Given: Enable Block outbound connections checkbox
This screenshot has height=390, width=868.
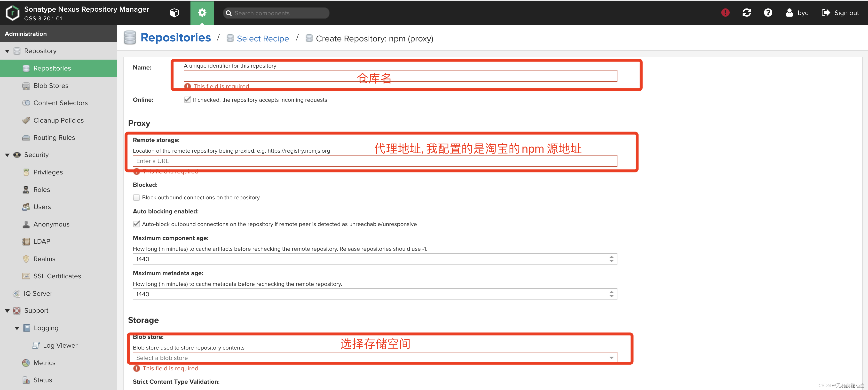Looking at the screenshot, I should coord(136,197).
